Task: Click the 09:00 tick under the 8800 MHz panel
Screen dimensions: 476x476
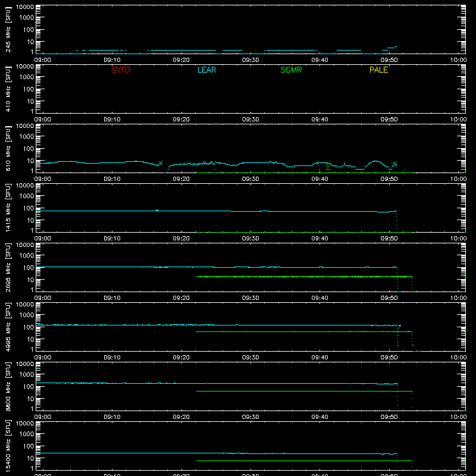Action: (x=43, y=417)
